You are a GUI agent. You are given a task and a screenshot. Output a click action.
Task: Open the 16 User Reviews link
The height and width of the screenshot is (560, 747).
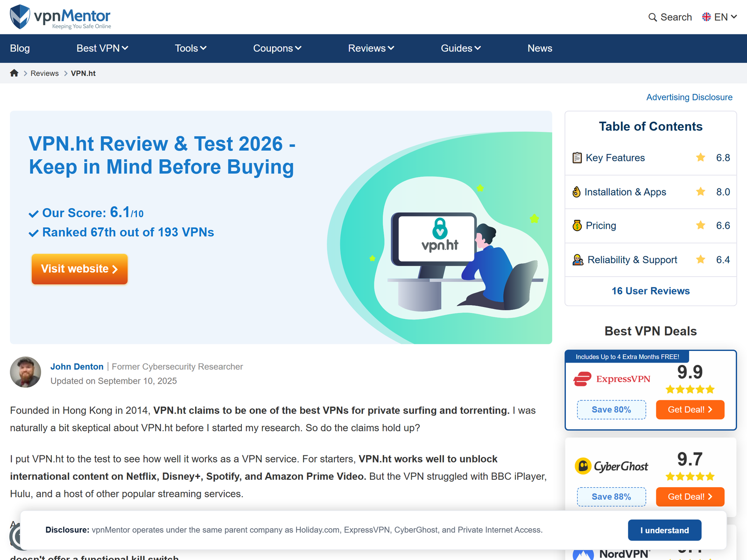pyautogui.click(x=651, y=291)
